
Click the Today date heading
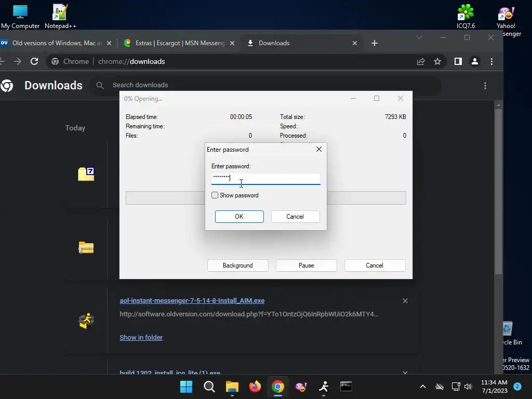[x=75, y=128]
